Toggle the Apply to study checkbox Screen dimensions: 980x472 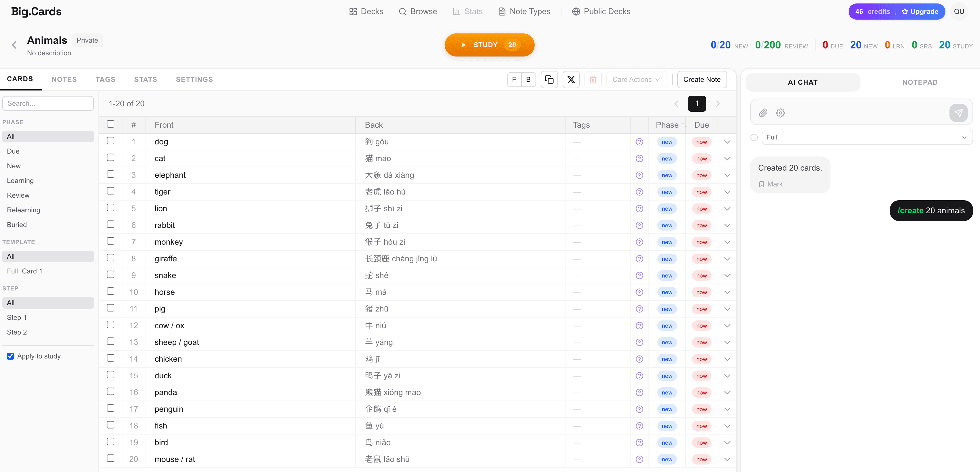click(x=11, y=356)
